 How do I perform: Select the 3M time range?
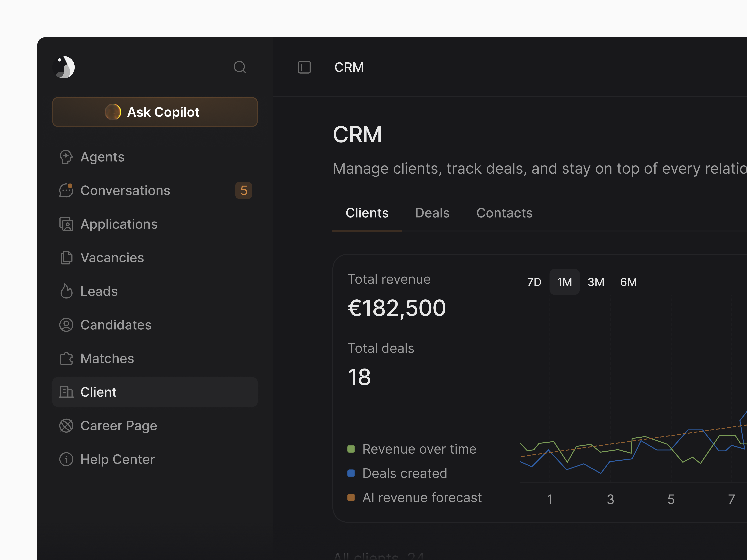[596, 282]
